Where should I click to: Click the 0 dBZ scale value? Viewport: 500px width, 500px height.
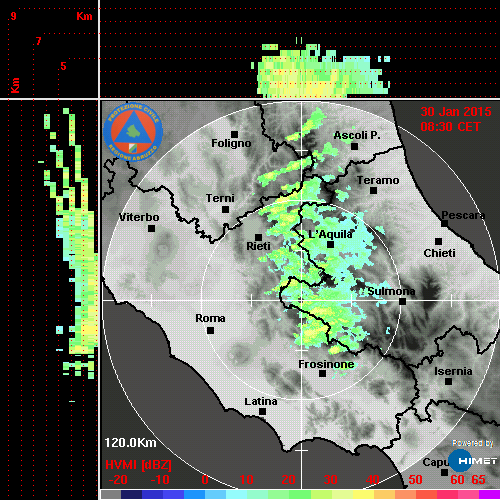(205, 480)
